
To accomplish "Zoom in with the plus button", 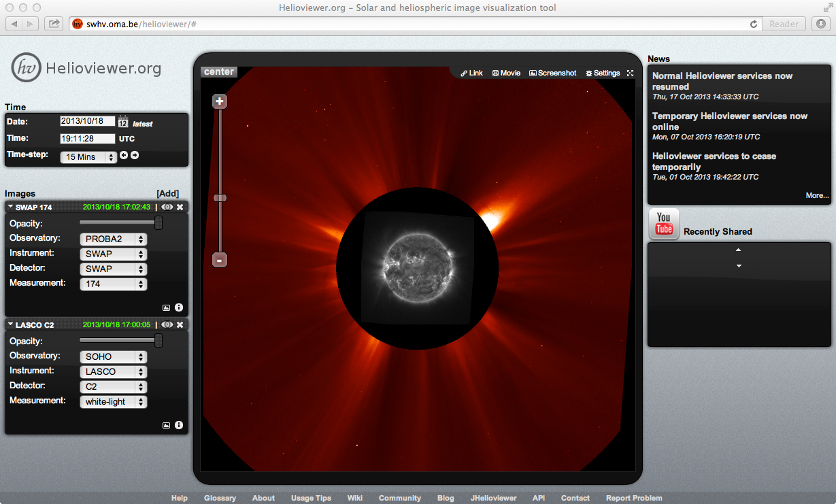I will pos(219,102).
